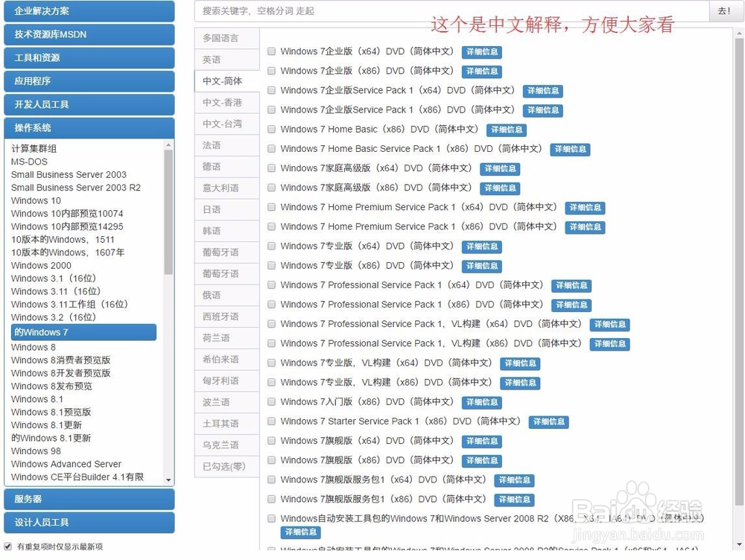
Task: Check Windows 7企业版 (x86) DVD checkbox
Action: 271,71
